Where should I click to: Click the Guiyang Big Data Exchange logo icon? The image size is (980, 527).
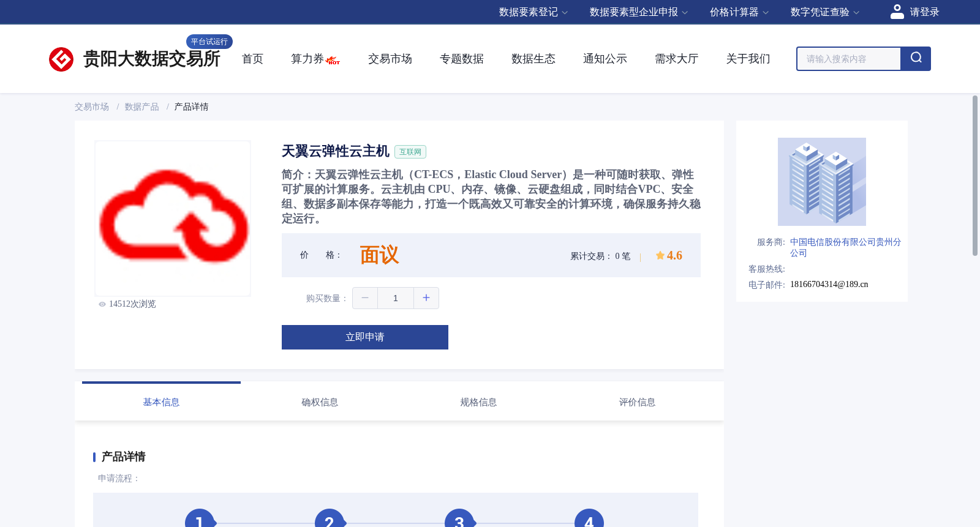(x=61, y=59)
